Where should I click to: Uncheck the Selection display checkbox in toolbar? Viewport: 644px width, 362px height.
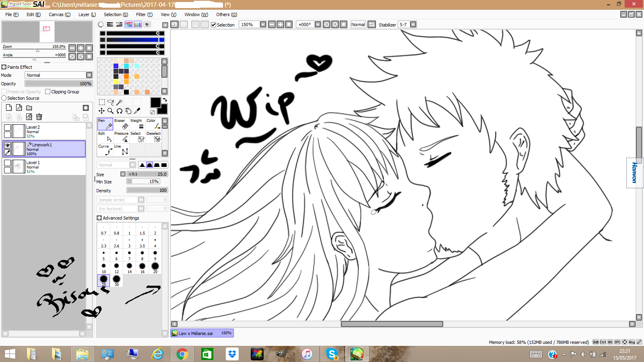pyautogui.click(x=214, y=25)
